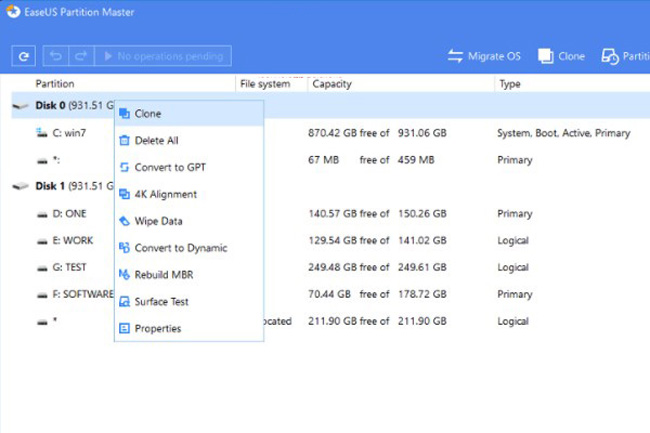Click the Disk 1 drive icon

(x=20, y=186)
